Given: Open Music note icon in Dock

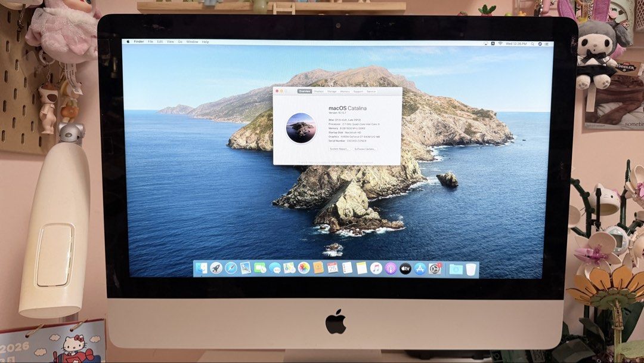Looking at the screenshot, I should 376,269.
